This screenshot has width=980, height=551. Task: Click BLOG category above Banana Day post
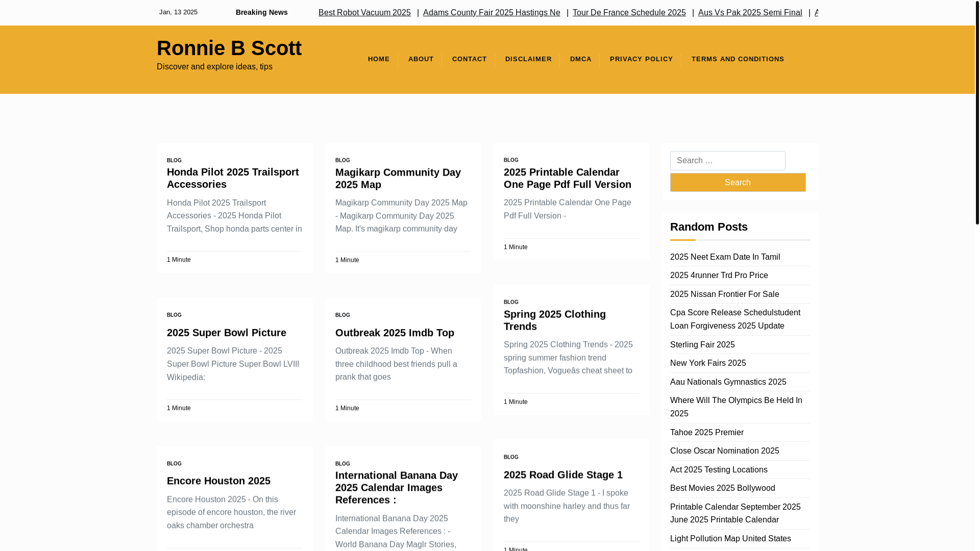[x=342, y=464]
